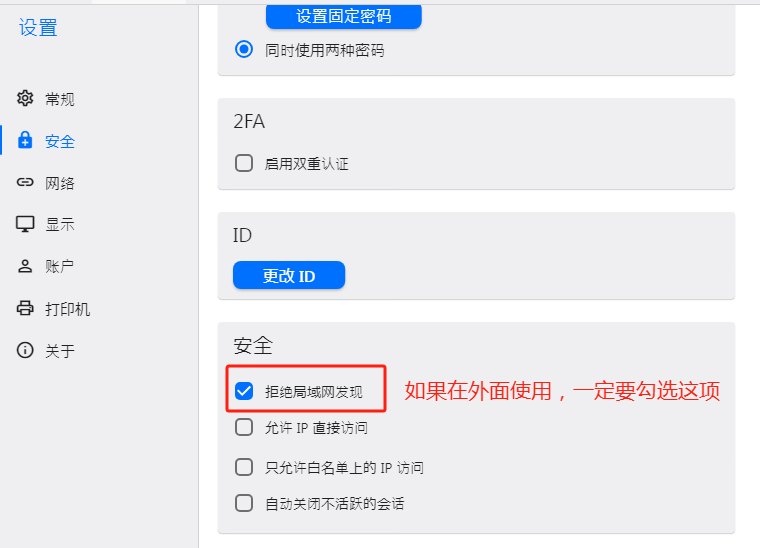The height and width of the screenshot is (548, 760).
Task: Click the lock icon beside 安全
Action: pyautogui.click(x=26, y=141)
